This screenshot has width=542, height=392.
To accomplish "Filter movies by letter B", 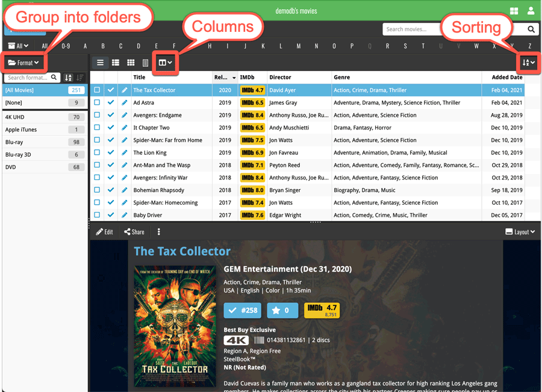I will pyautogui.click(x=103, y=46).
